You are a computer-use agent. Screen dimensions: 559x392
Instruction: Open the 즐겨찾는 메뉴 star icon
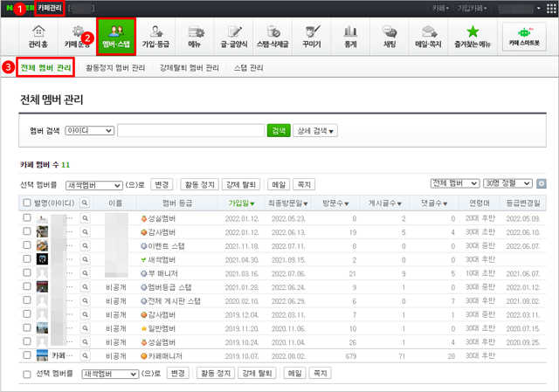[x=473, y=31]
